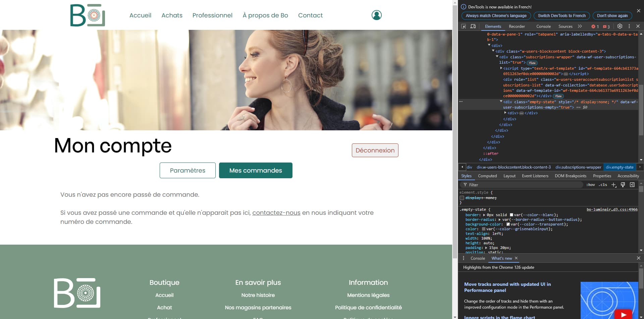
Task: Collapse the subscriptions-wrapper div node
Action: tap(497, 57)
